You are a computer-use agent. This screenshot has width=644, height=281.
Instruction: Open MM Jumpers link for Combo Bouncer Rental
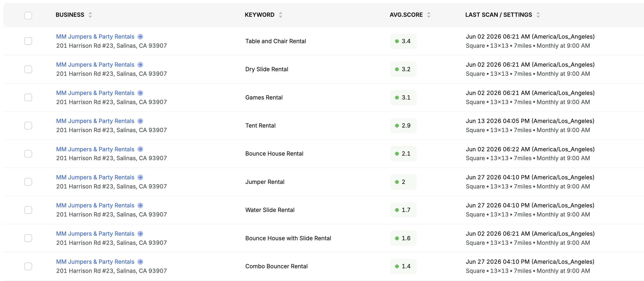point(95,262)
